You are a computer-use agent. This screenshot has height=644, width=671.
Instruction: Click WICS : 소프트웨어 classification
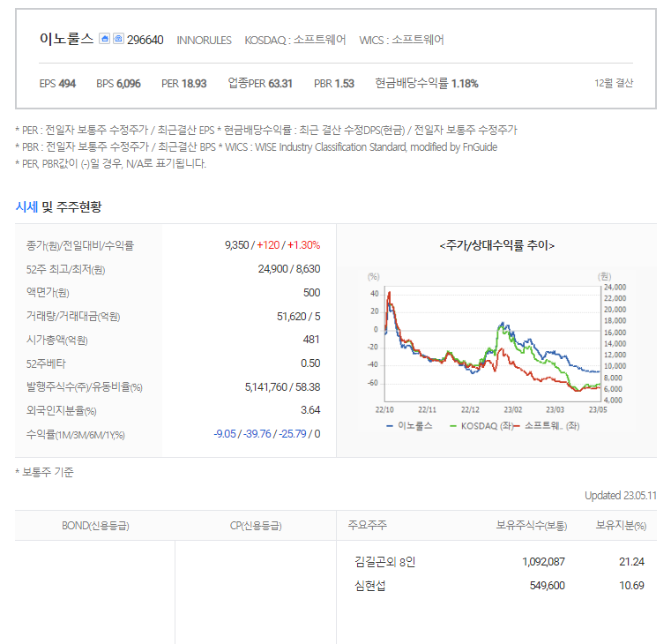[401, 40]
